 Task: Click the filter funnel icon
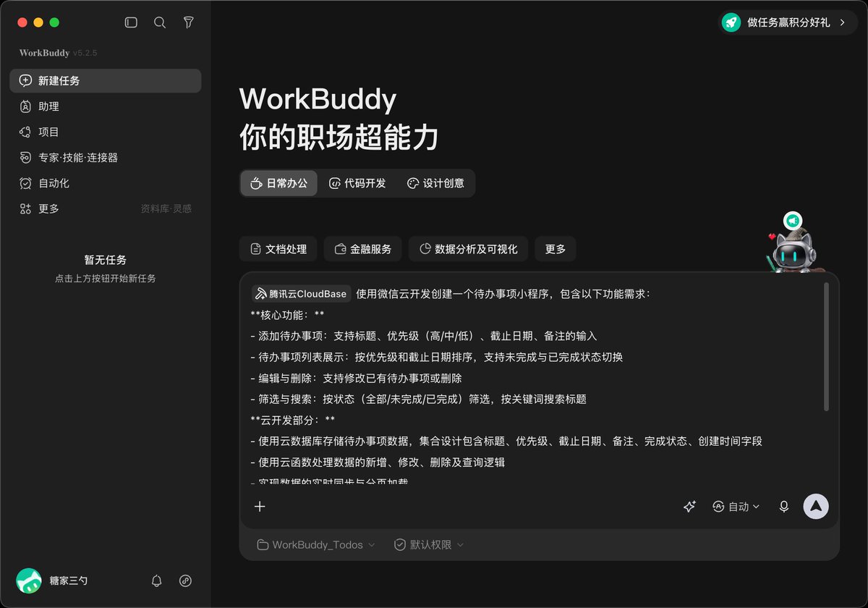click(189, 22)
